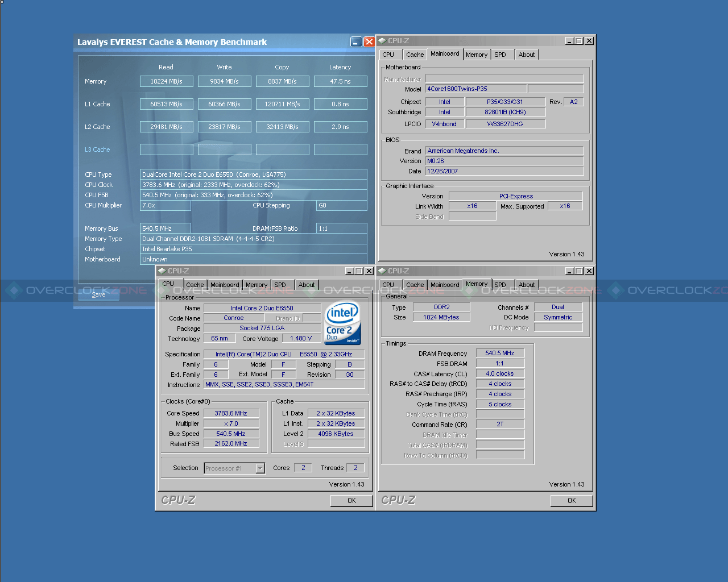Image resolution: width=728 pixels, height=582 pixels.
Task: Click OK in the CPU-Z CPU window
Action: 351,501
